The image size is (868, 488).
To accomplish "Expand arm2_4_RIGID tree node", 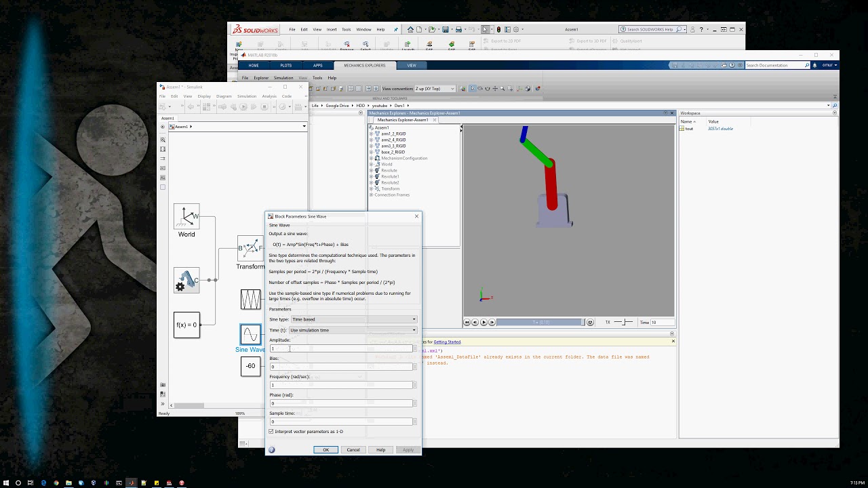I will pos(371,140).
